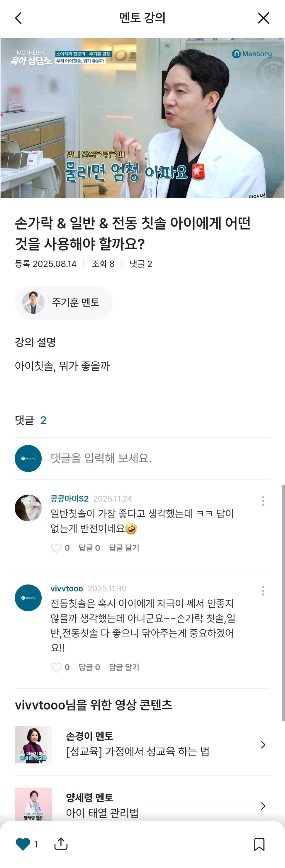285x868 pixels.
Task: Tap 답글 0 on vivvtooo's comment
Action: pyautogui.click(x=89, y=667)
